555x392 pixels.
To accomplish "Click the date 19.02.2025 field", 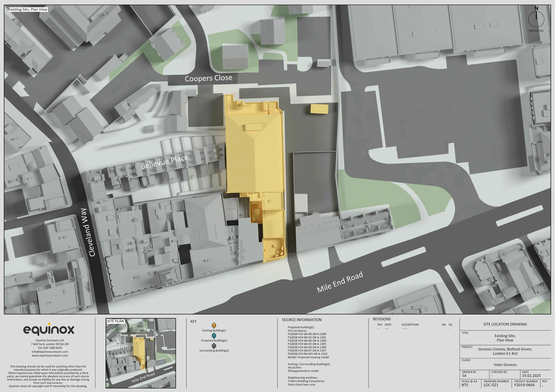I will (x=531, y=376).
